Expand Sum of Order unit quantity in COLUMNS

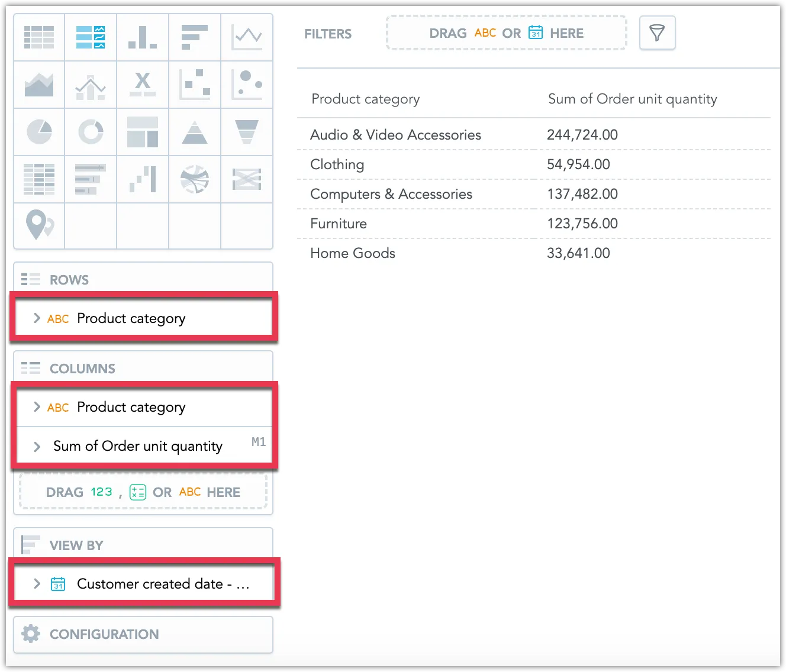click(36, 447)
